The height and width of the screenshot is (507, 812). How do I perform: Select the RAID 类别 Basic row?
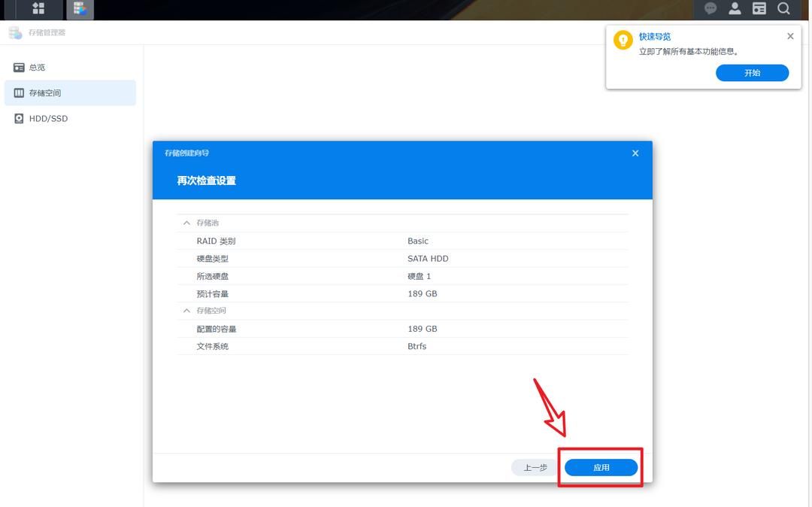coord(402,241)
